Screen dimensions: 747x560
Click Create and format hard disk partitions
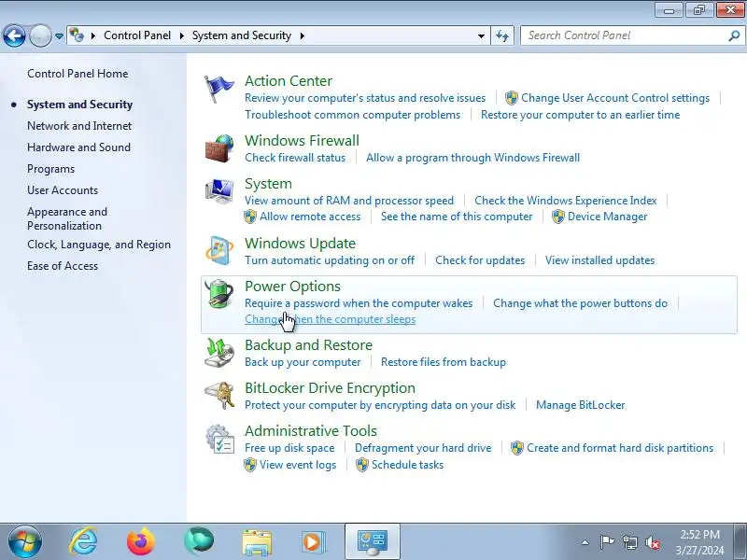click(x=620, y=448)
